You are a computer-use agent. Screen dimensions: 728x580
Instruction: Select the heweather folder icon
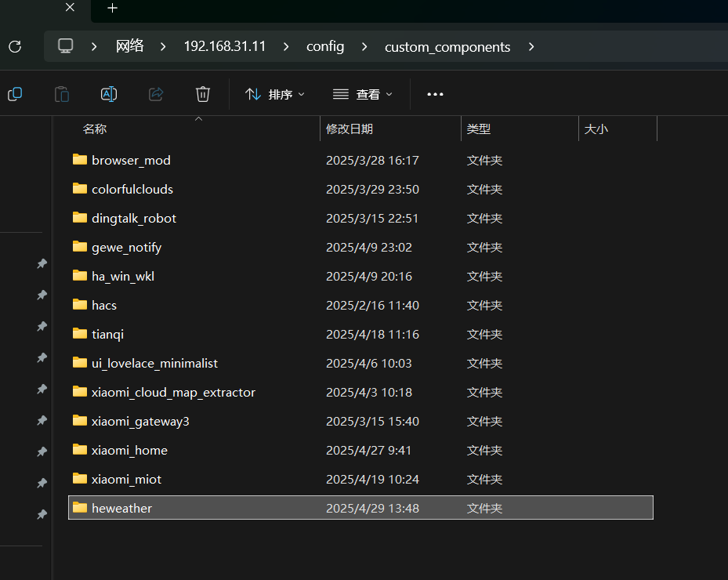[x=80, y=508]
